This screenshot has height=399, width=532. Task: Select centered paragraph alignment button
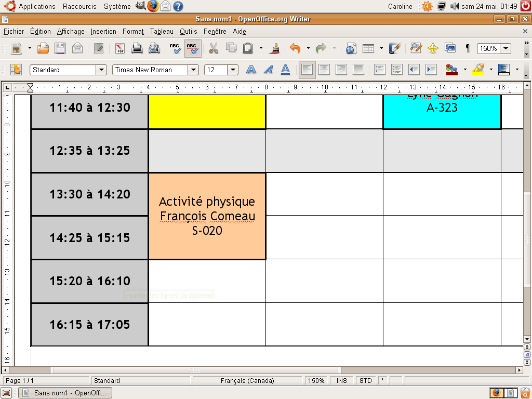(x=324, y=70)
